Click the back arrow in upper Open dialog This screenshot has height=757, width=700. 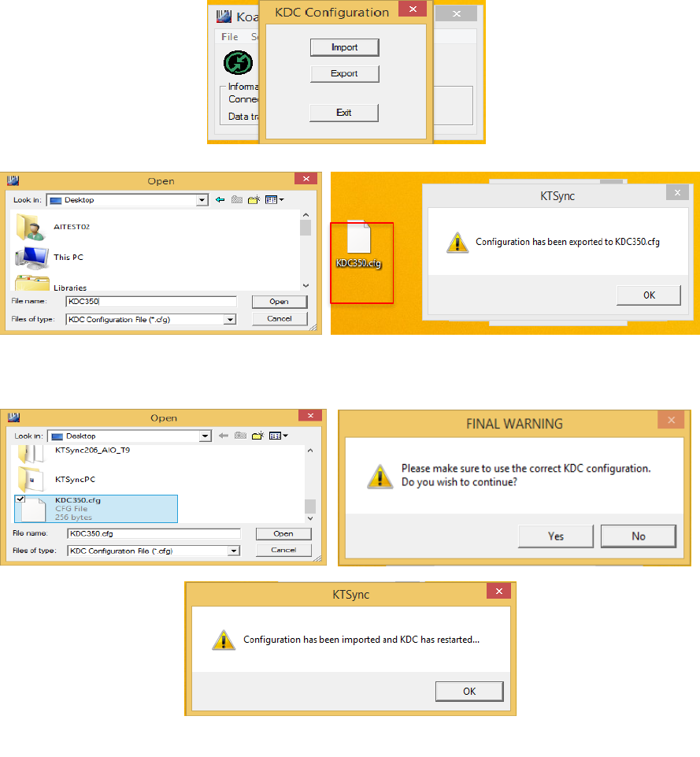220,199
